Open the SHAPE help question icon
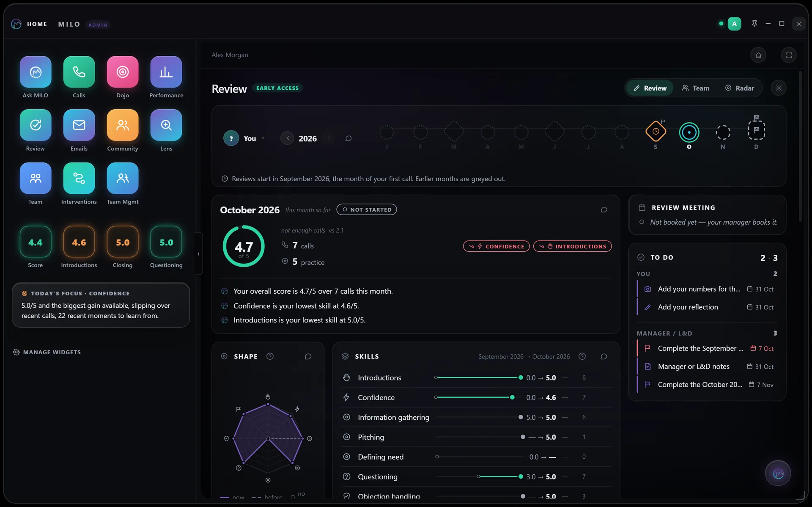Screen dimensions: 812x507 pyautogui.click(x=270, y=356)
